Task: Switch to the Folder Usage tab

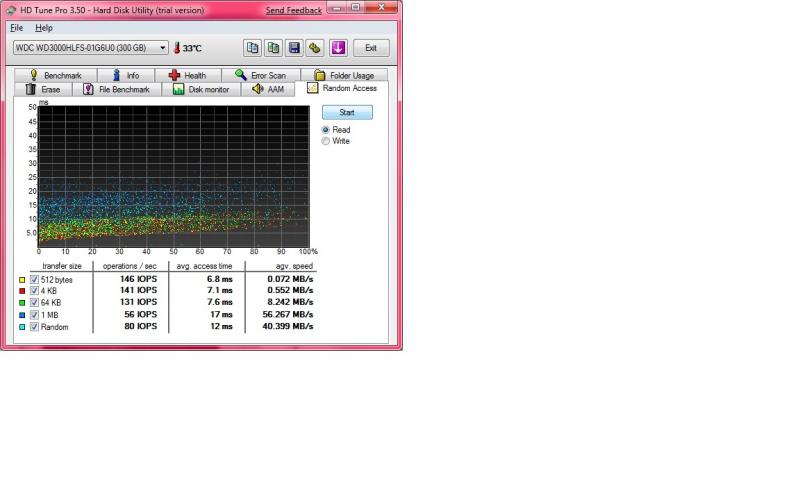Action: pos(344,75)
